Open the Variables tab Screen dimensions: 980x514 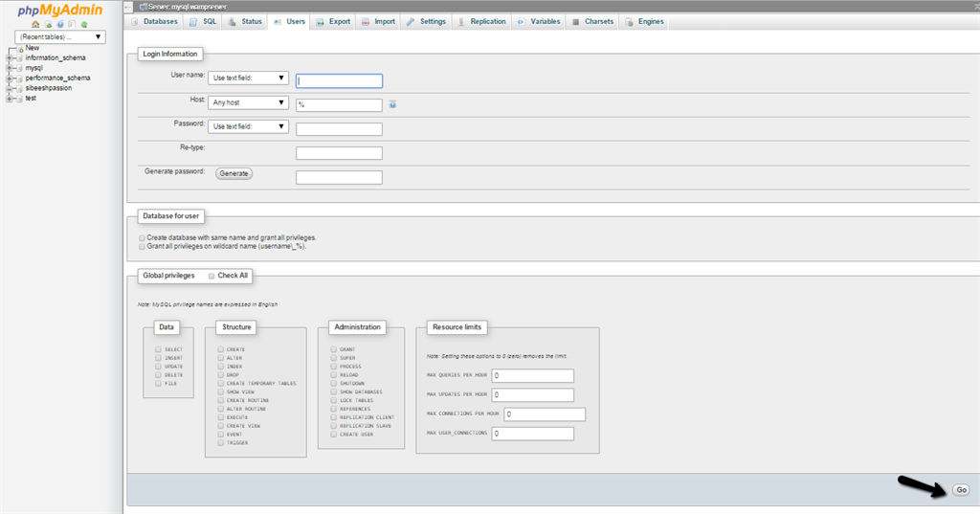tap(540, 22)
